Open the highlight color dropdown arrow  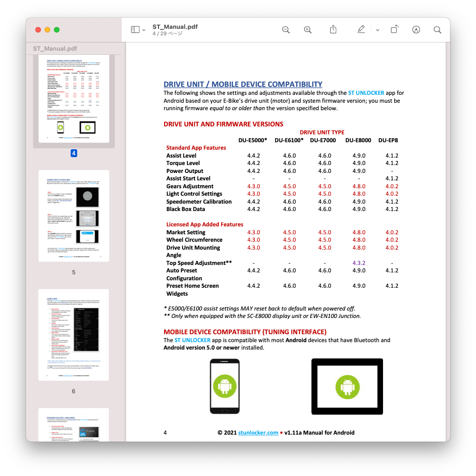[377, 30]
